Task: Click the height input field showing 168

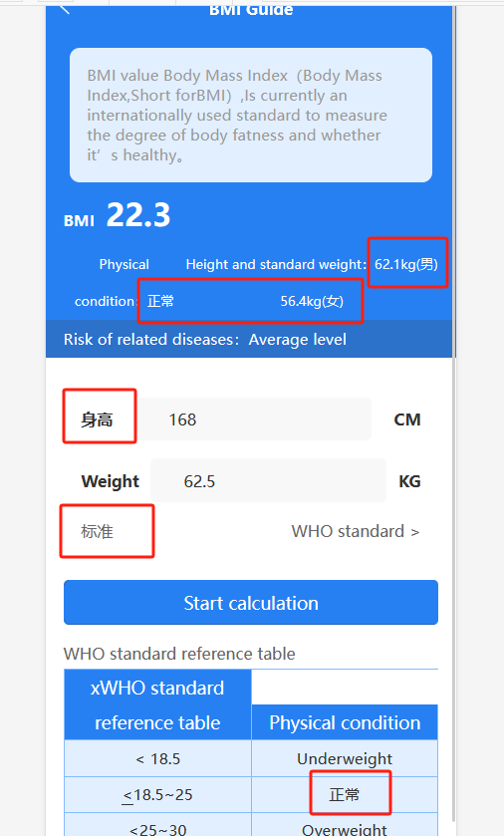Action: click(x=255, y=419)
